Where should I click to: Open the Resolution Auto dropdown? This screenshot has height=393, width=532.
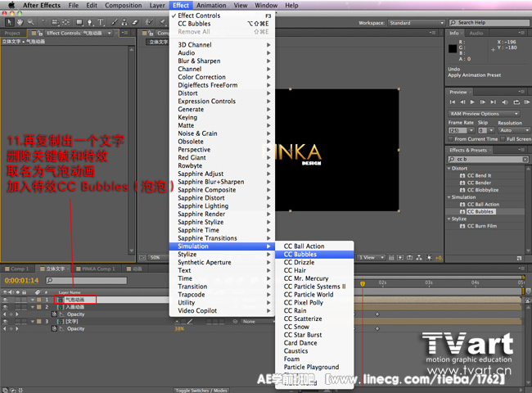(514, 130)
